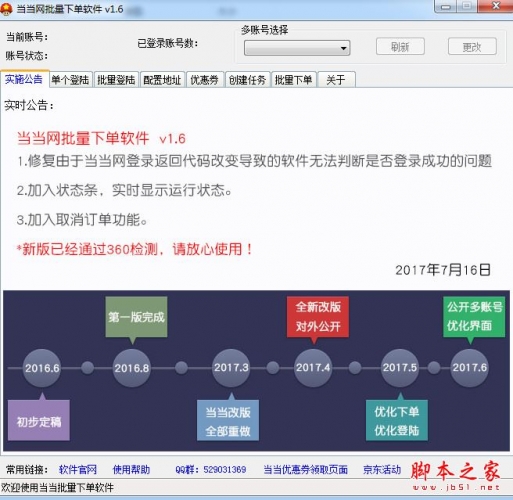
Task: Click the 2017年7月16日 date text
Action: point(443,270)
